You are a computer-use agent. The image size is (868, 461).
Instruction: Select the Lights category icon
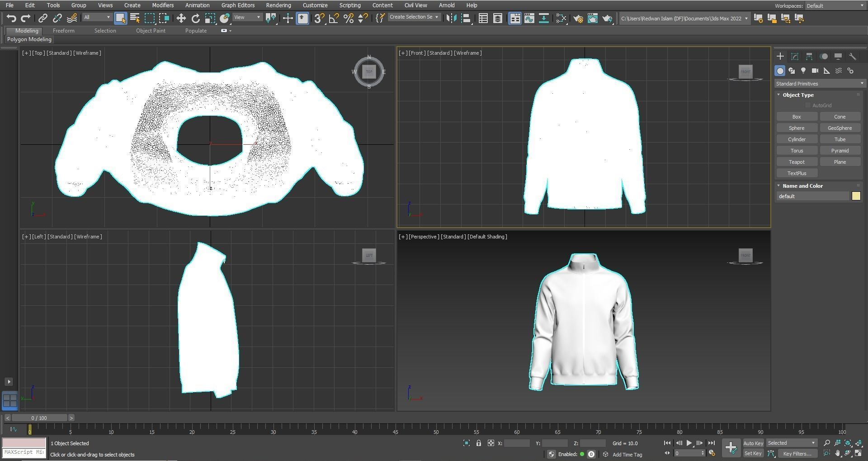pyautogui.click(x=803, y=71)
